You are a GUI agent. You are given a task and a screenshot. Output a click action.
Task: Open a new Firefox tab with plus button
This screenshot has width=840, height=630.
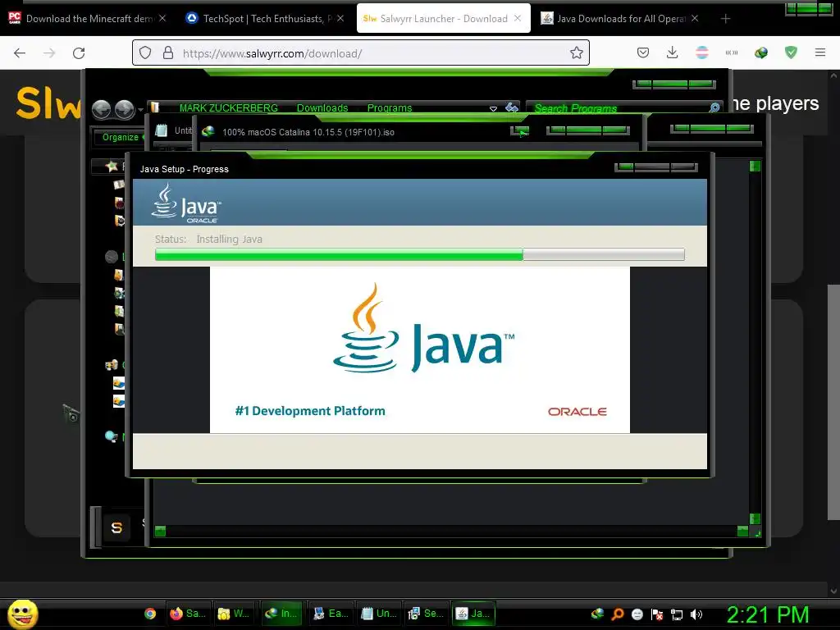[725, 19]
